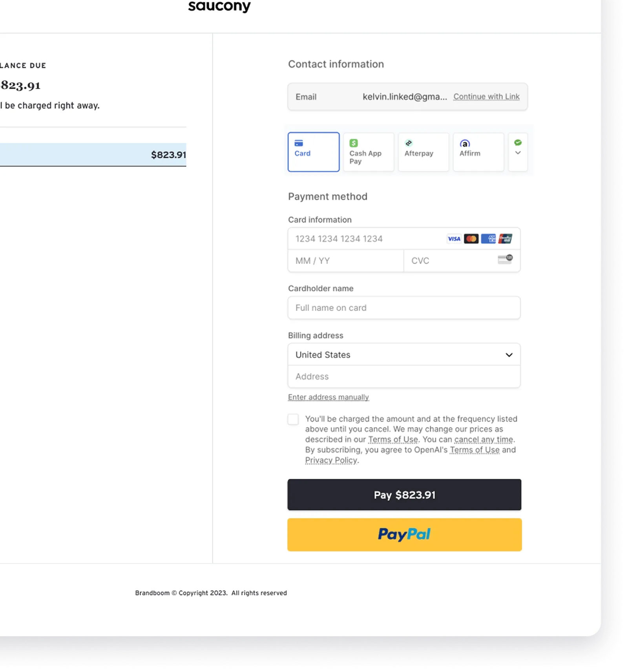Click the Cardholder name label

coord(321,288)
